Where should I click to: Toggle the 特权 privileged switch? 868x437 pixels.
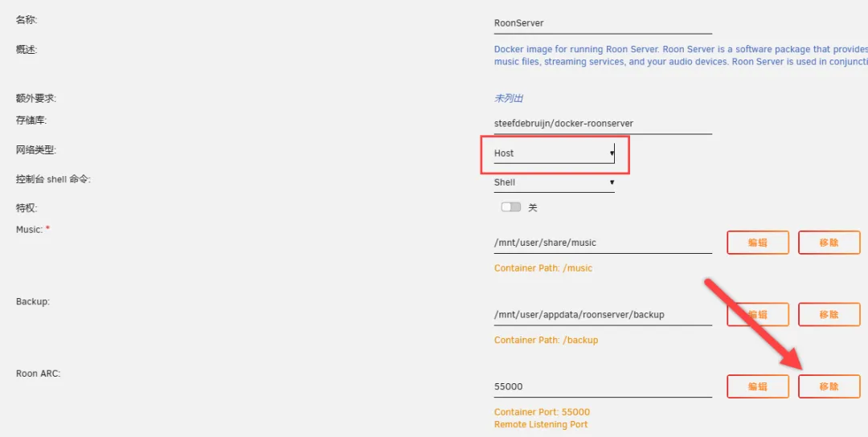[x=510, y=207]
